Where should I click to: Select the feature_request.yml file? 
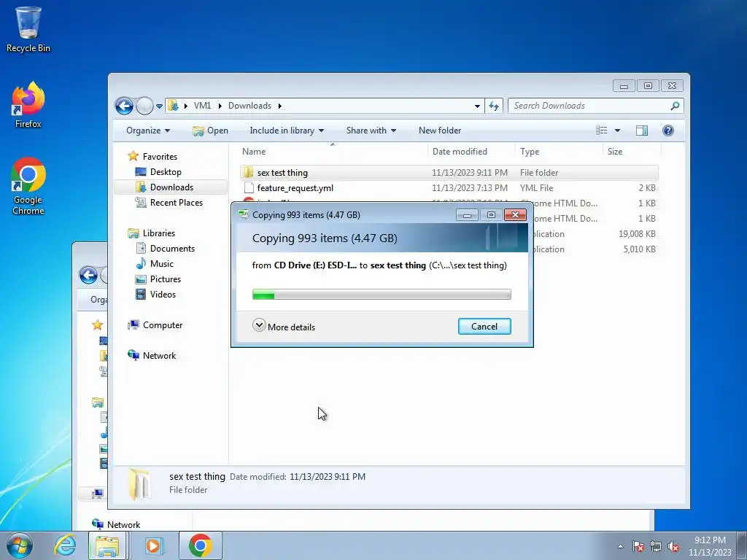point(295,188)
